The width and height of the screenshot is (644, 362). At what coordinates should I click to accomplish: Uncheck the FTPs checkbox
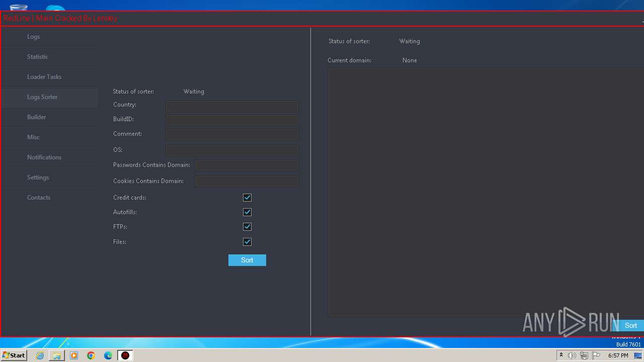click(247, 227)
